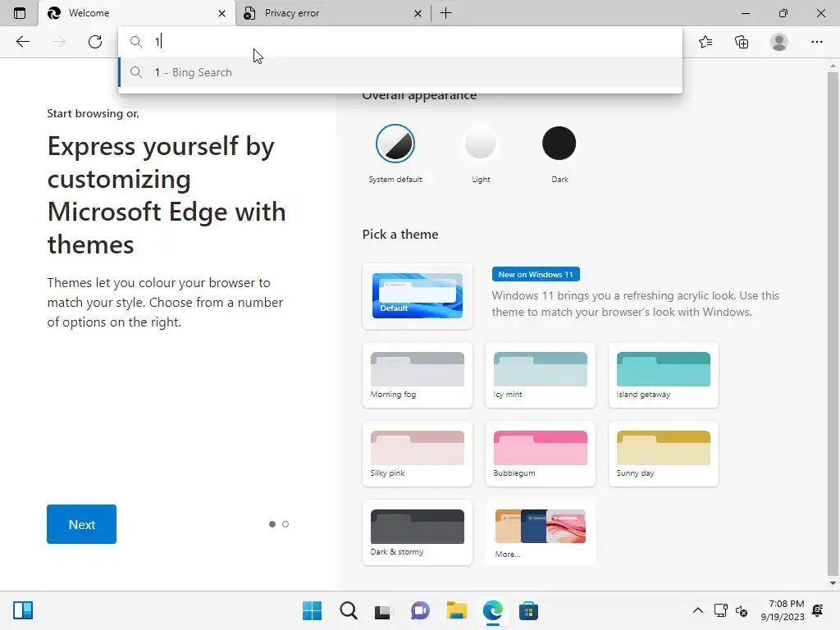Click the Next button
This screenshot has height=630, width=840.
[x=81, y=524]
